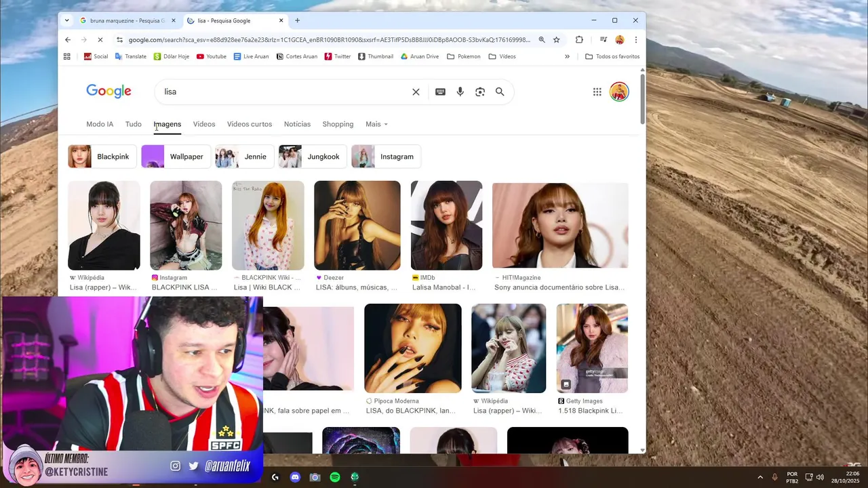Open Discord from the taskbar
The height and width of the screenshot is (488, 868).
click(295, 477)
